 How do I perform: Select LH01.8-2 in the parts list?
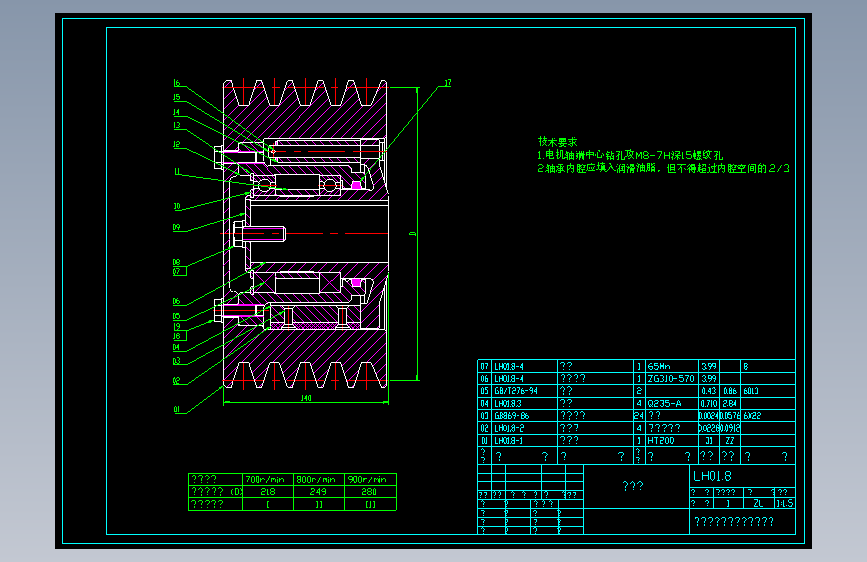tap(509, 428)
